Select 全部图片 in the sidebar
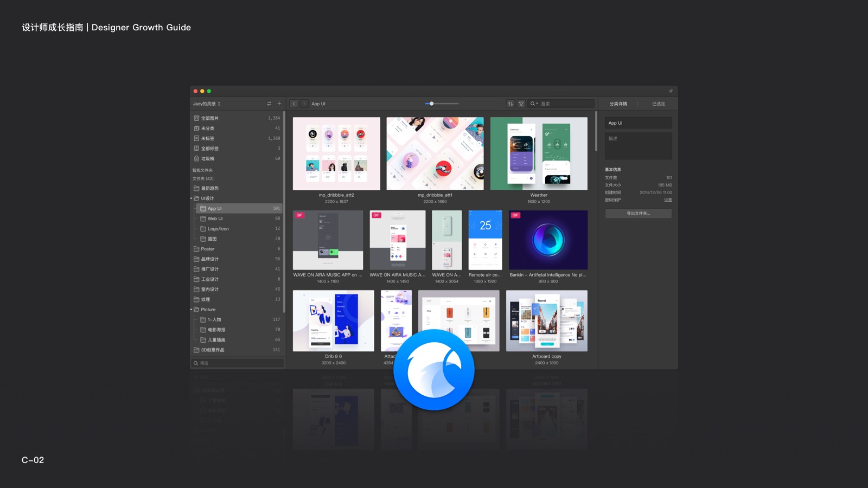Image resolution: width=868 pixels, height=488 pixels. tap(210, 118)
